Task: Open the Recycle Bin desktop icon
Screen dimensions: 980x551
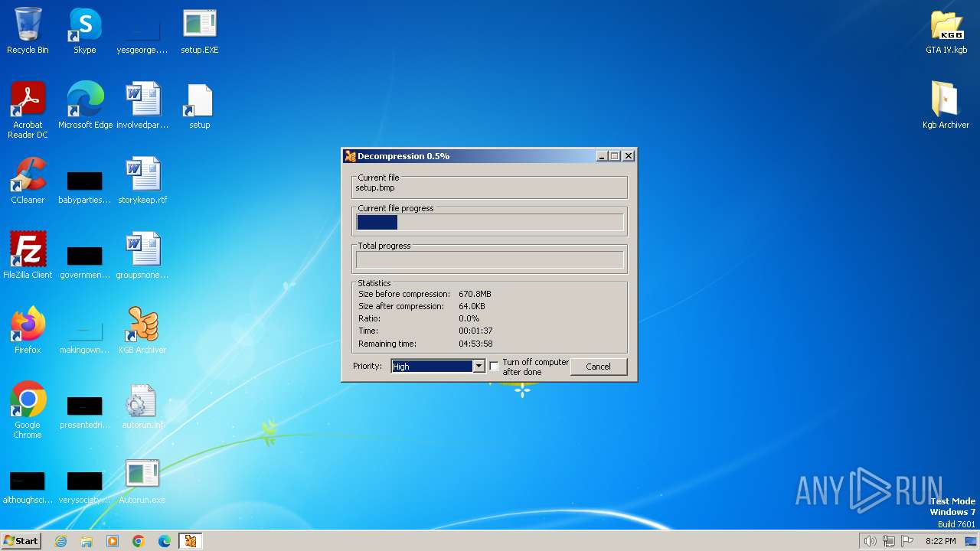Action: [28, 31]
